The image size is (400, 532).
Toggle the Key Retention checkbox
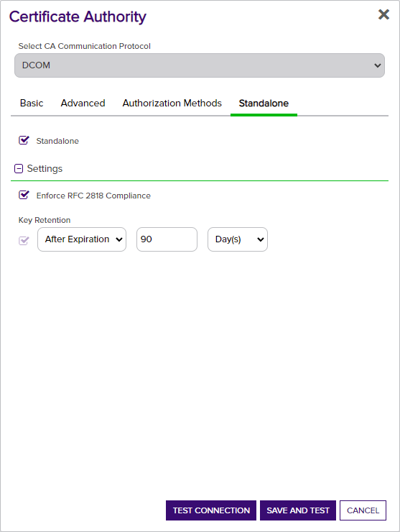click(24, 241)
